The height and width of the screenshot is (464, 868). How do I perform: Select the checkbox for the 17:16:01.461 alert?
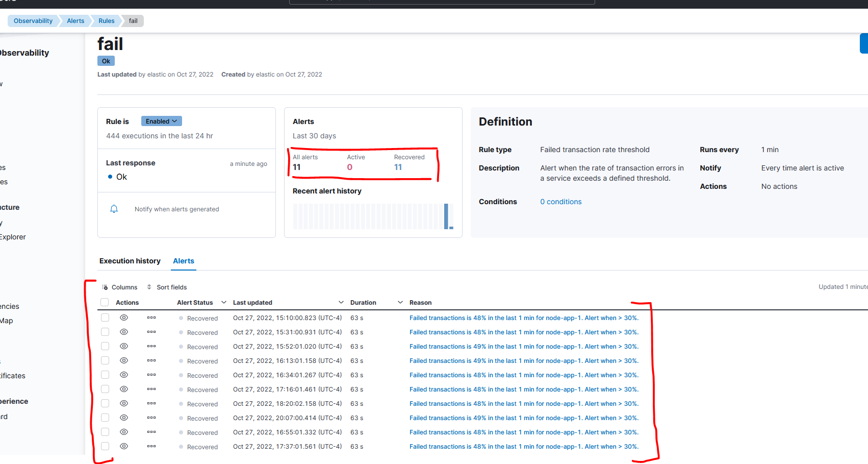click(x=105, y=389)
